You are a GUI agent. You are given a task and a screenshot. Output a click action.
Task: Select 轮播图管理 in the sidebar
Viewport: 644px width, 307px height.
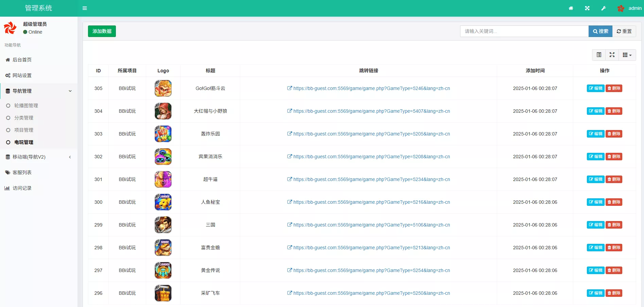pos(26,106)
